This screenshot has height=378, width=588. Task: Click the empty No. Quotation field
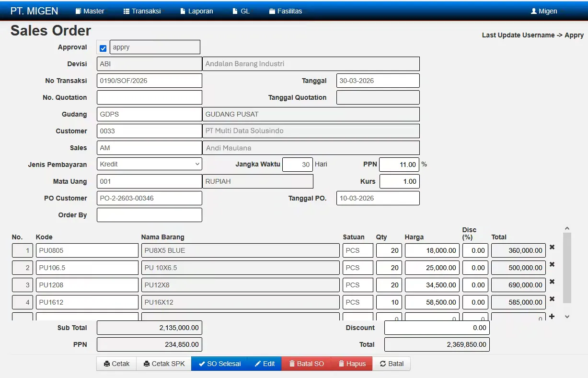[x=150, y=97]
